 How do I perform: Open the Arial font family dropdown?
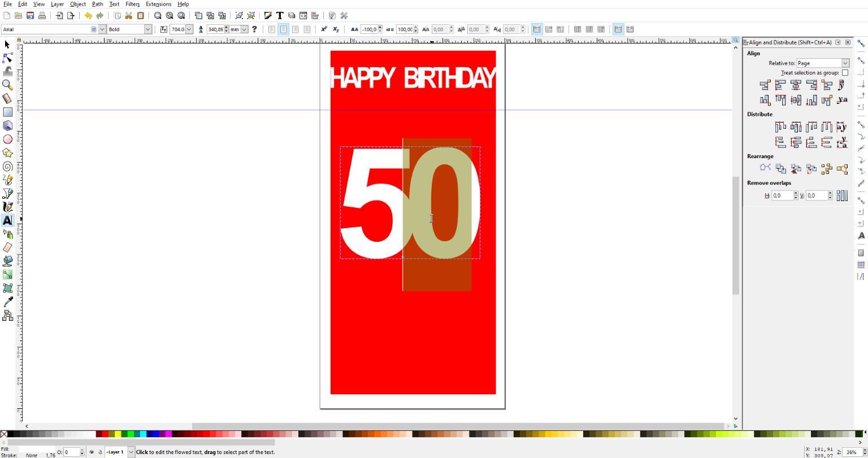click(102, 29)
